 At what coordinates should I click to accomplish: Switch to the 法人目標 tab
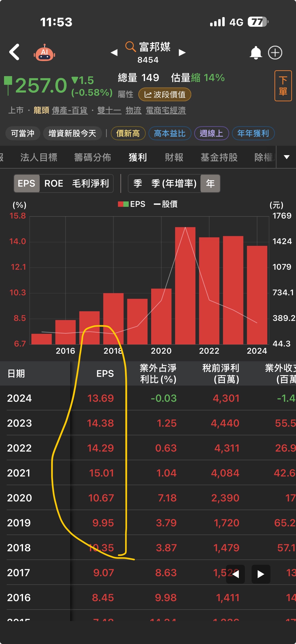39,157
